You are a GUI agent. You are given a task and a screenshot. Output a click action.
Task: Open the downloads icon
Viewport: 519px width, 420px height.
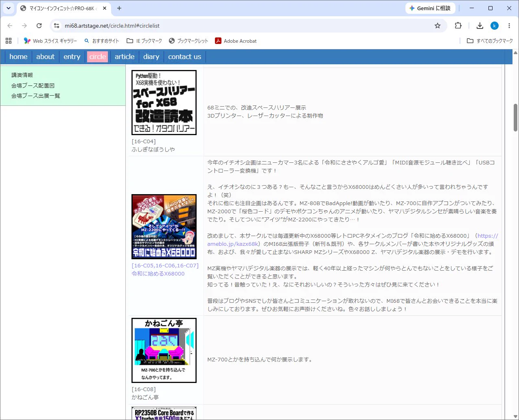coord(480,26)
